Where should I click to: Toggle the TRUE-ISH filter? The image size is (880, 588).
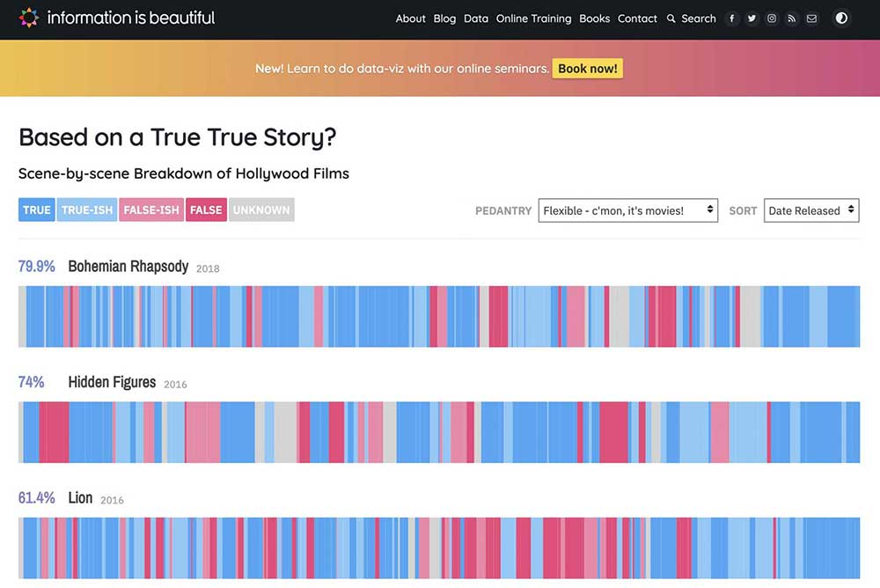87,209
